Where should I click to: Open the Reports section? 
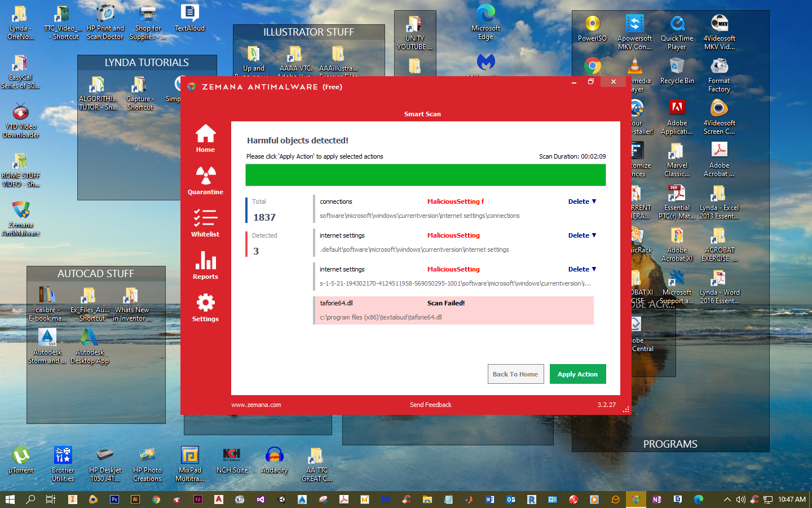click(205, 265)
